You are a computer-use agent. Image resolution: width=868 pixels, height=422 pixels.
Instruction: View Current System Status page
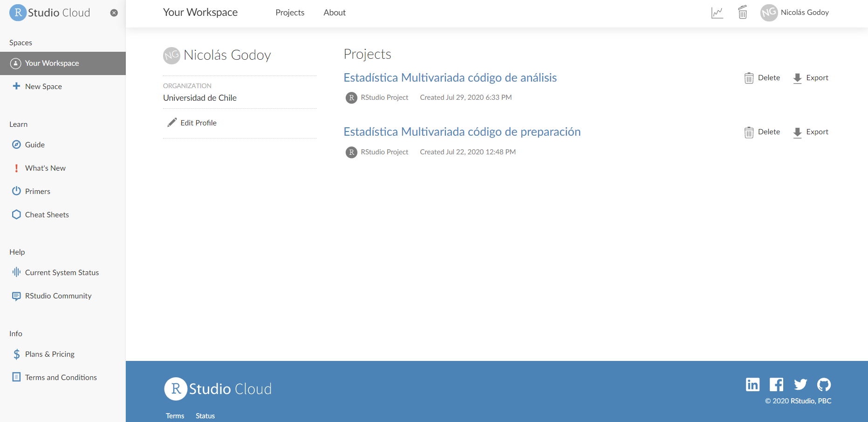point(62,272)
